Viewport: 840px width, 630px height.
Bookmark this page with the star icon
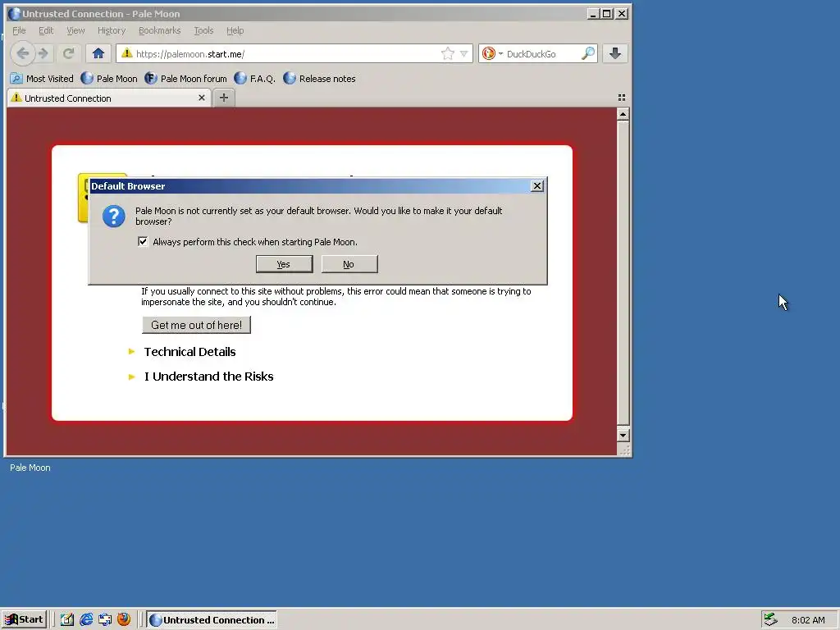447,53
